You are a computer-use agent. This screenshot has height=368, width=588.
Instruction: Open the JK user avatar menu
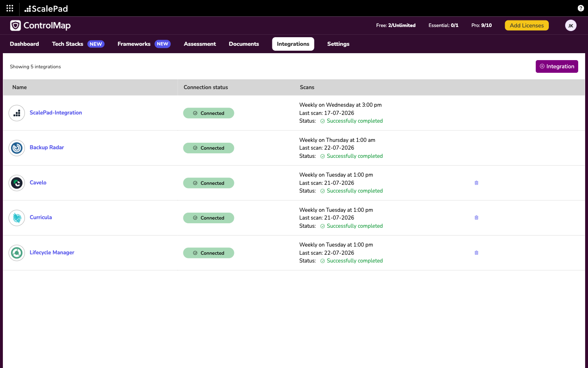[x=571, y=25]
